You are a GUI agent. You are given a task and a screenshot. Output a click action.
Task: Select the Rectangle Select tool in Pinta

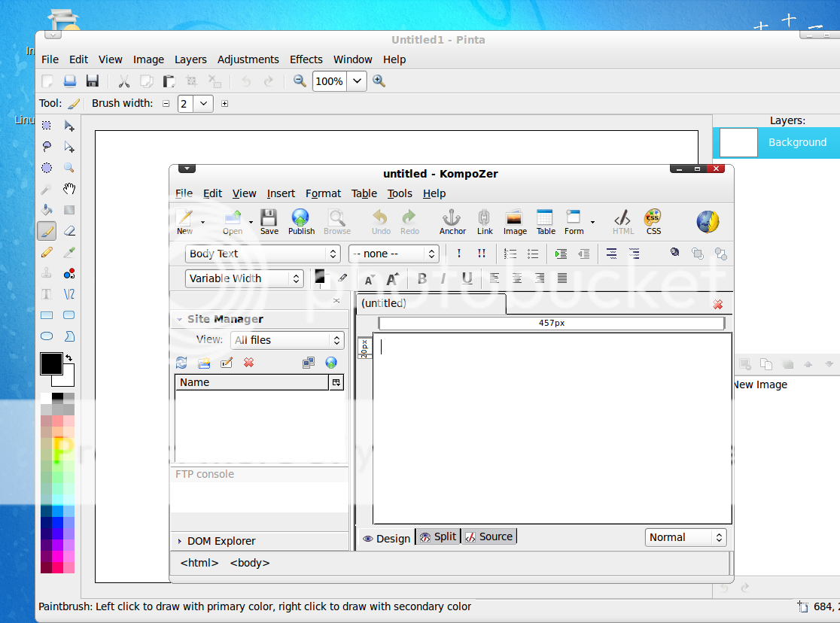pos(47,126)
